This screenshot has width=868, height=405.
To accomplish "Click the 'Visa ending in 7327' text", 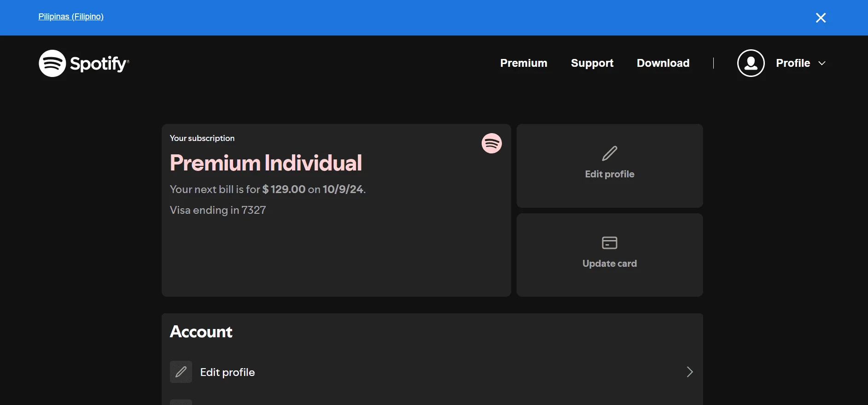I will click(218, 210).
